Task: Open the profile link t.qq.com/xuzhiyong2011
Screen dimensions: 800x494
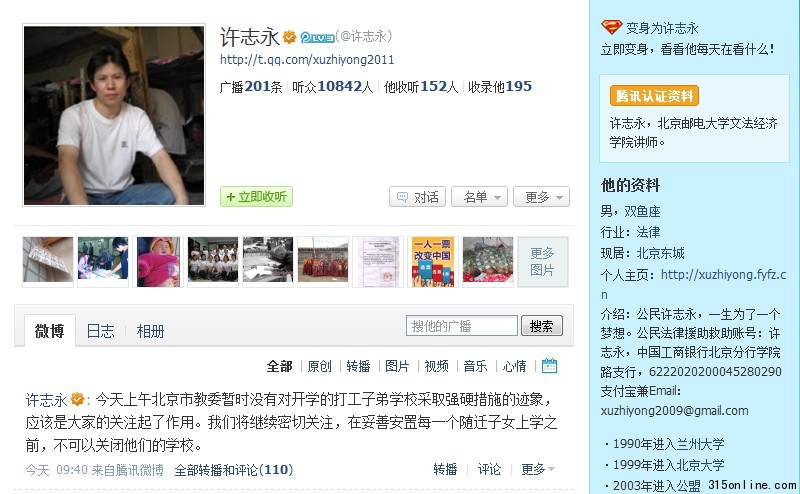Action: tap(307, 60)
